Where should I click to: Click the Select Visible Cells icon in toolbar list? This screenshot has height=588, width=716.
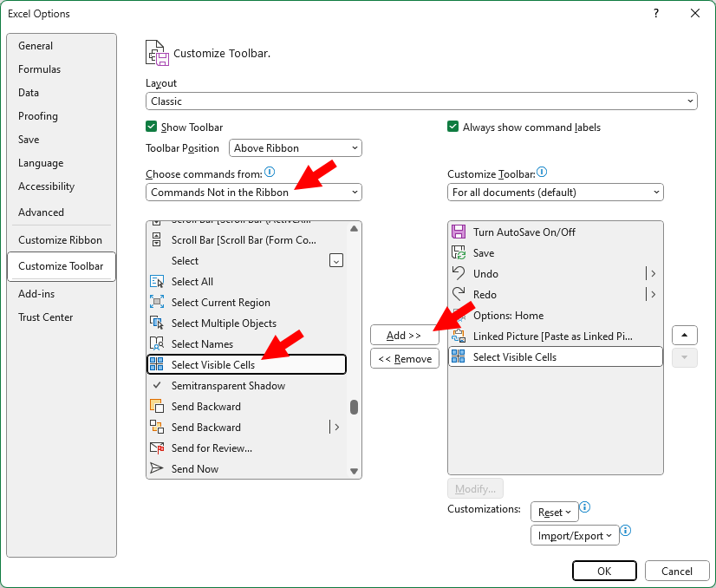tap(459, 356)
